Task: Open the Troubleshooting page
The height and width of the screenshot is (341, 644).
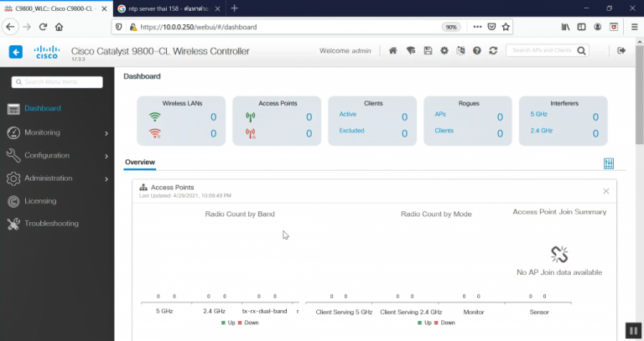Action: pyautogui.click(x=50, y=224)
